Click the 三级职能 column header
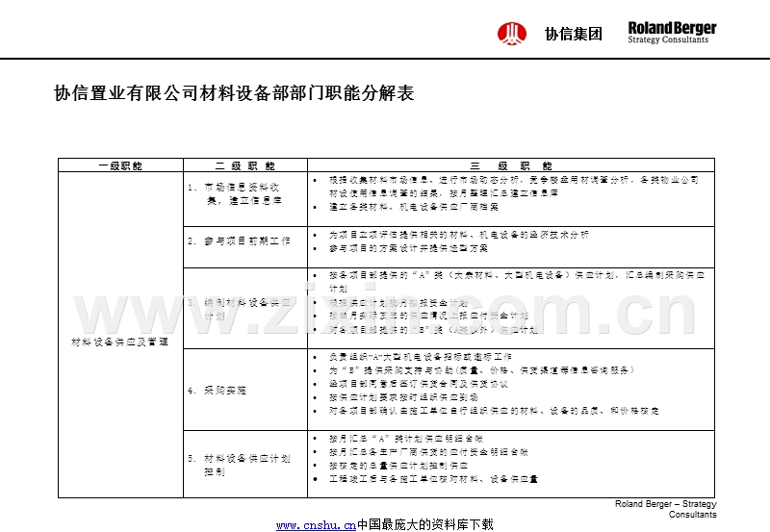 (x=511, y=165)
